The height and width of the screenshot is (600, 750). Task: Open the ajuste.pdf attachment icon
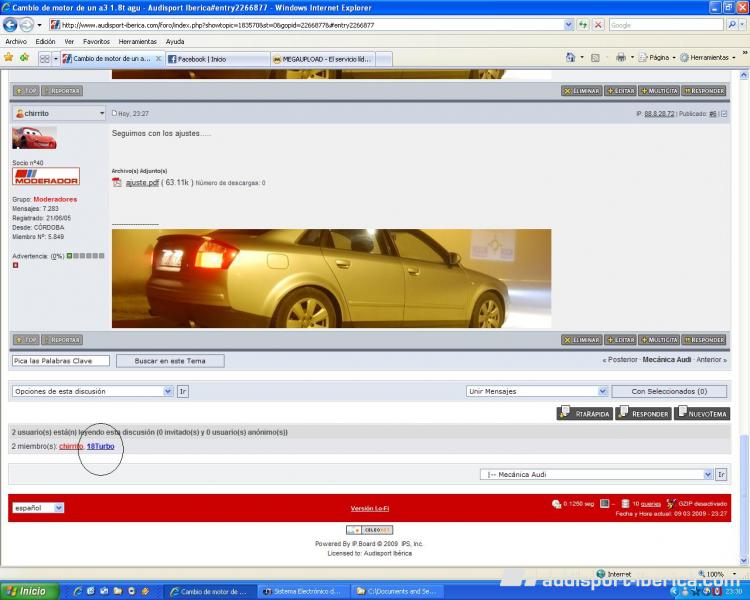tap(117, 182)
